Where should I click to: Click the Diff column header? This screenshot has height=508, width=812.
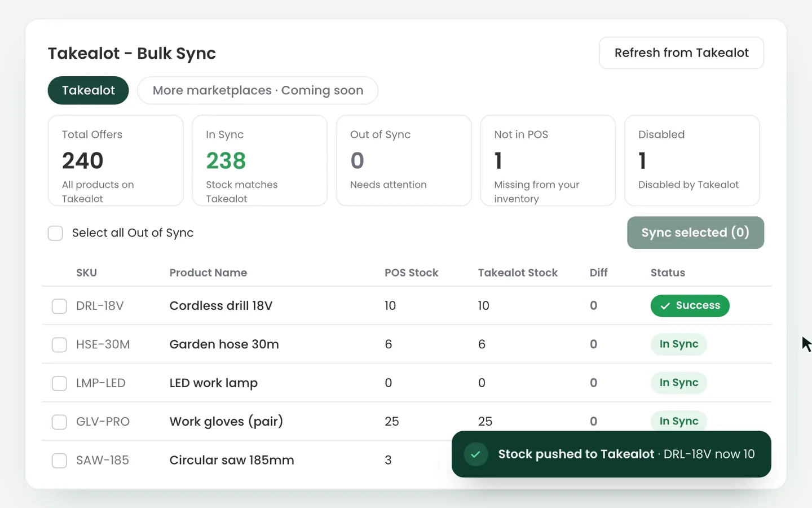(598, 273)
